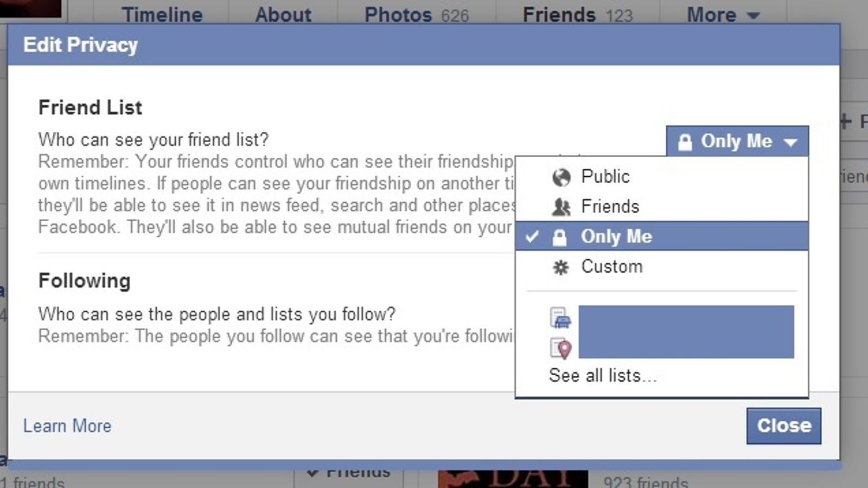Click the lock icon on the Only Me button
Image resolution: width=868 pixels, height=488 pixels.
click(685, 142)
